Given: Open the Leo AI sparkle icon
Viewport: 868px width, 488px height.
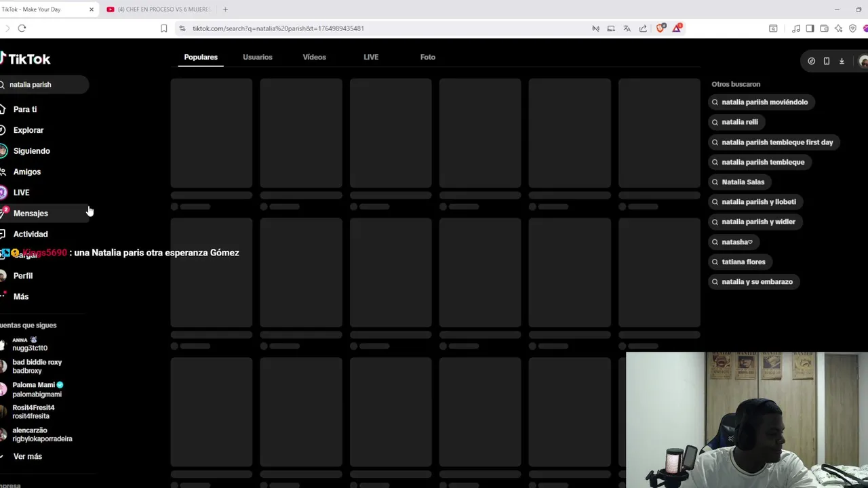Looking at the screenshot, I should pos(838,28).
